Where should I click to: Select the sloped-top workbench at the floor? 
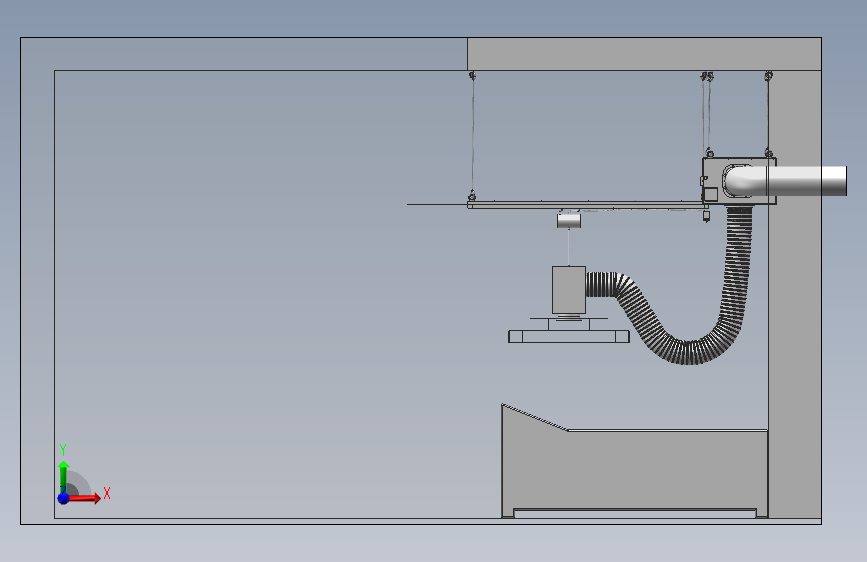pyautogui.click(x=634, y=470)
